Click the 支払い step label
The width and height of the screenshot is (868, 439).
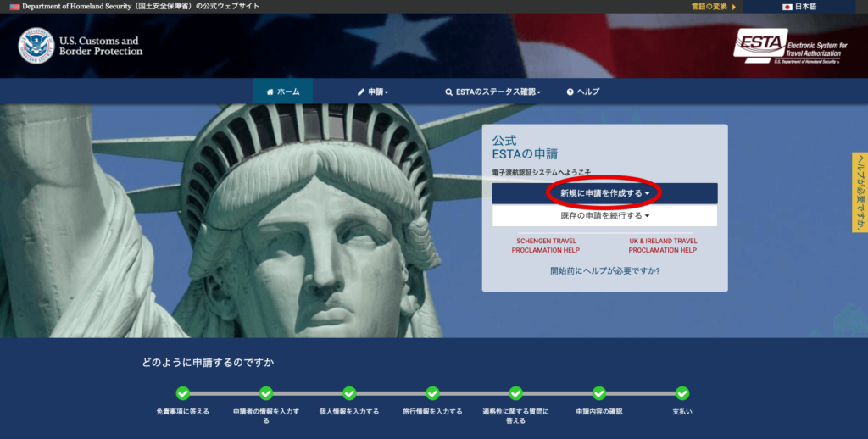click(682, 411)
